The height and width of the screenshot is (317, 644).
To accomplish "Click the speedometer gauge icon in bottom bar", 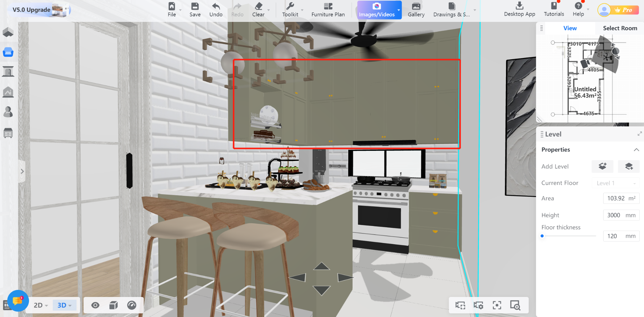I will pyautogui.click(x=132, y=305).
